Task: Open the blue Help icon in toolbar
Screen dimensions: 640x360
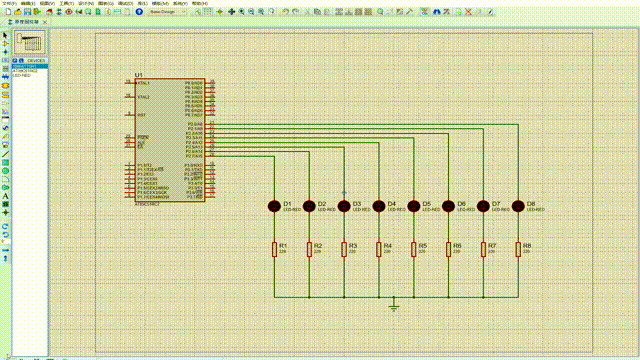Action: 139,12
